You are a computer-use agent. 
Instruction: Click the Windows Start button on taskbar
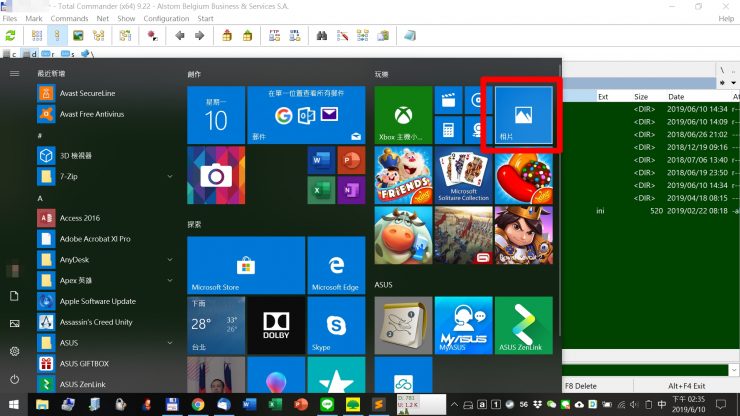coord(14,405)
